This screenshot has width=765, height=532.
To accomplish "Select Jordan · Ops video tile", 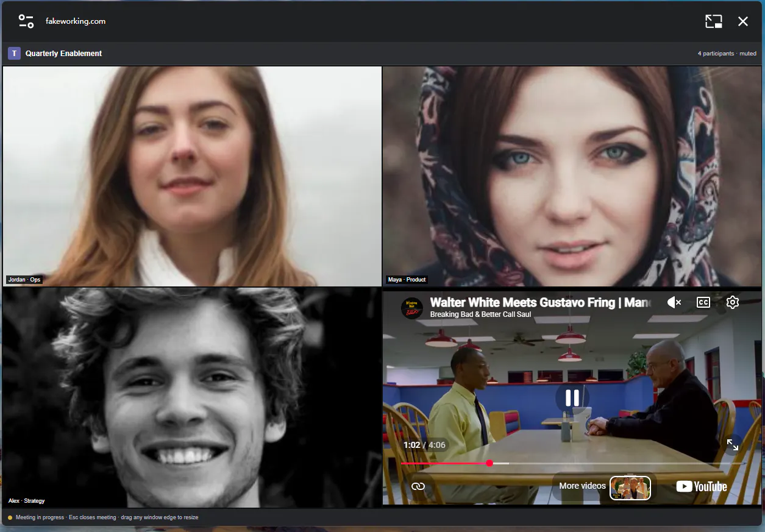I will coord(192,176).
